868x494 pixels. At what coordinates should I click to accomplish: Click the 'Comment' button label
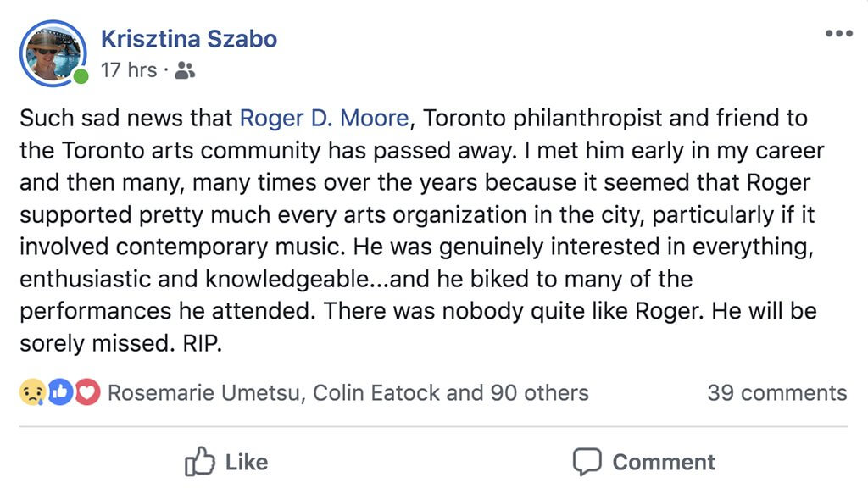[x=664, y=462]
